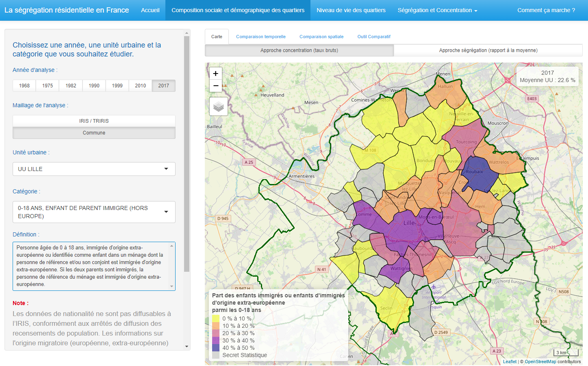Screen dimensions: 588x366
Task: Zoom in on the map
Action: click(216, 74)
